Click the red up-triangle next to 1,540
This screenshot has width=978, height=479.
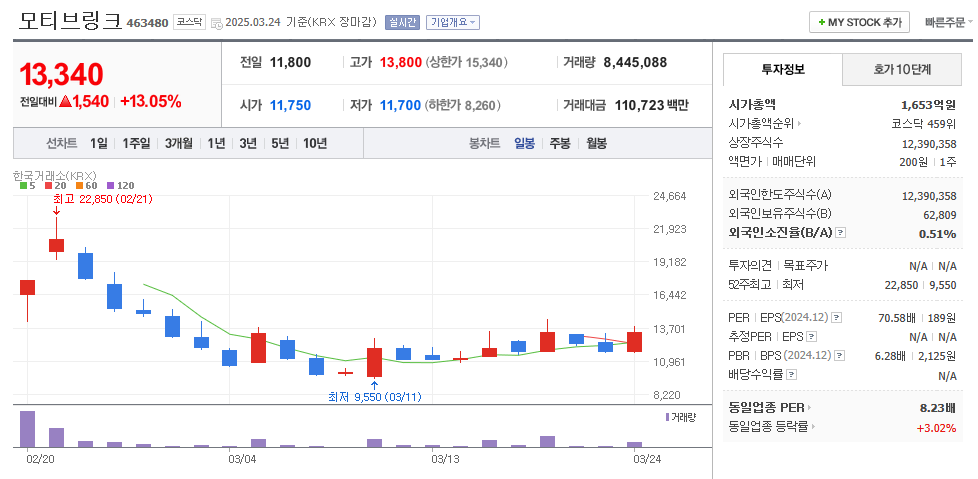[65, 102]
